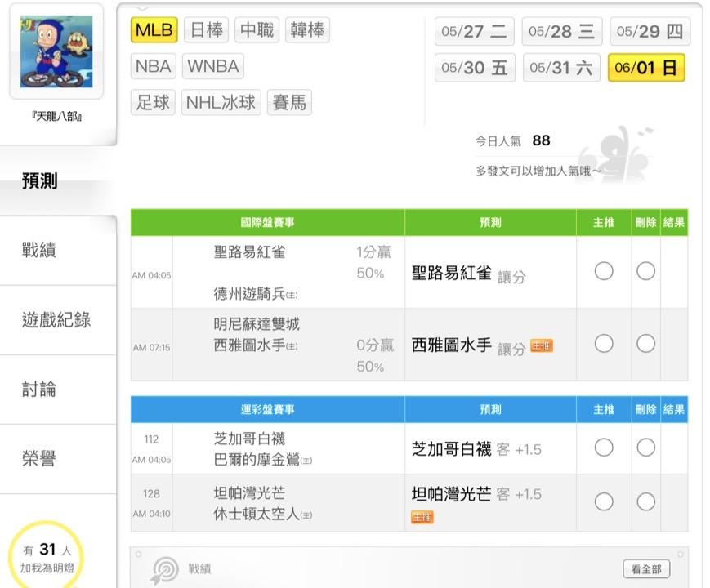This screenshot has height=588, width=710.
Task: Mark 坦帕灣光芒 +1.5 prediction as 主推
Action: 604,501
